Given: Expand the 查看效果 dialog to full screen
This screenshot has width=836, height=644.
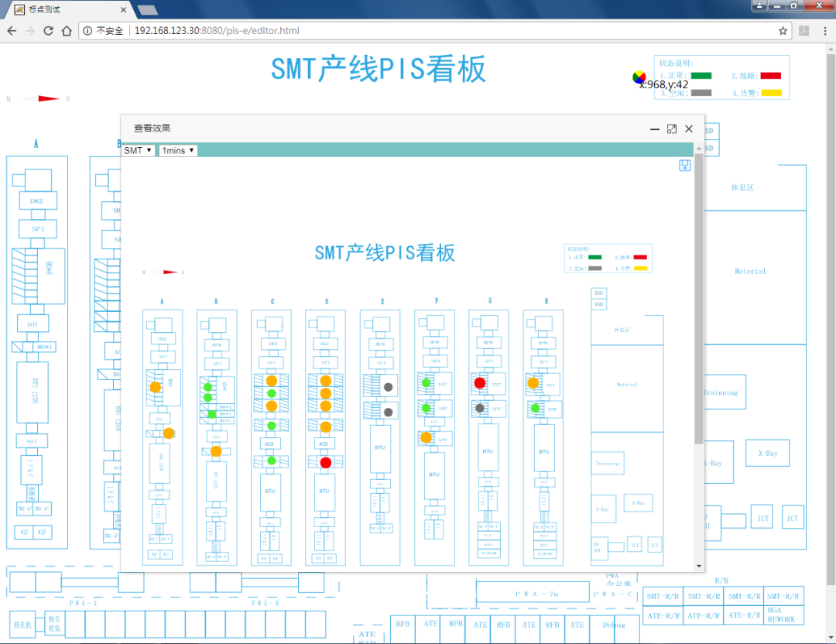Looking at the screenshot, I should pyautogui.click(x=671, y=128).
